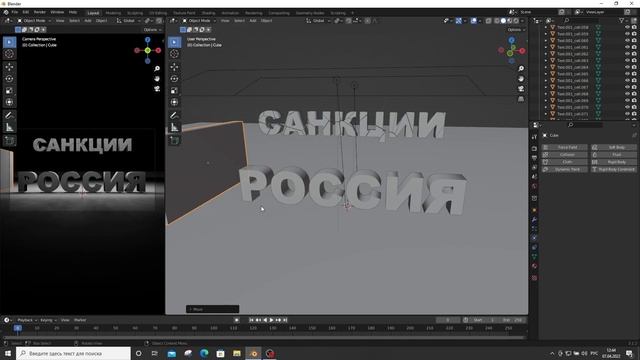Hide Text.001_cell.061 with its eye icon
This screenshot has height=360, width=640.
tap(627, 47)
